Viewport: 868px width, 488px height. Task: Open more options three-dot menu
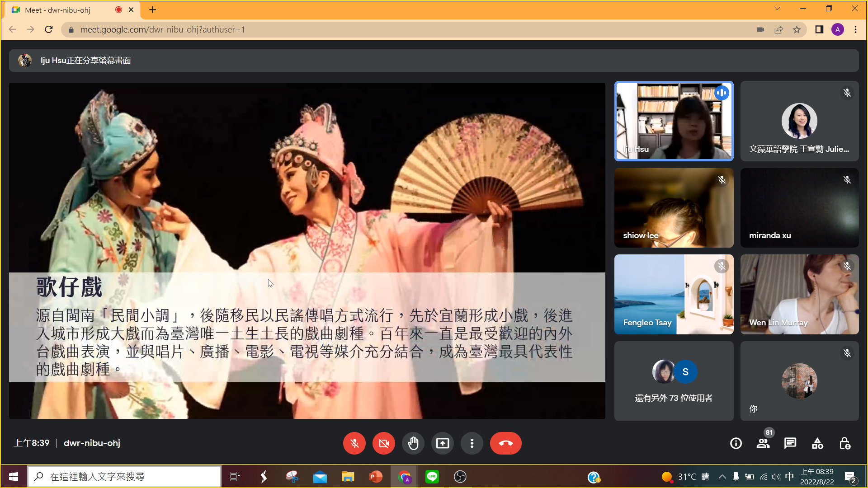[x=472, y=443]
